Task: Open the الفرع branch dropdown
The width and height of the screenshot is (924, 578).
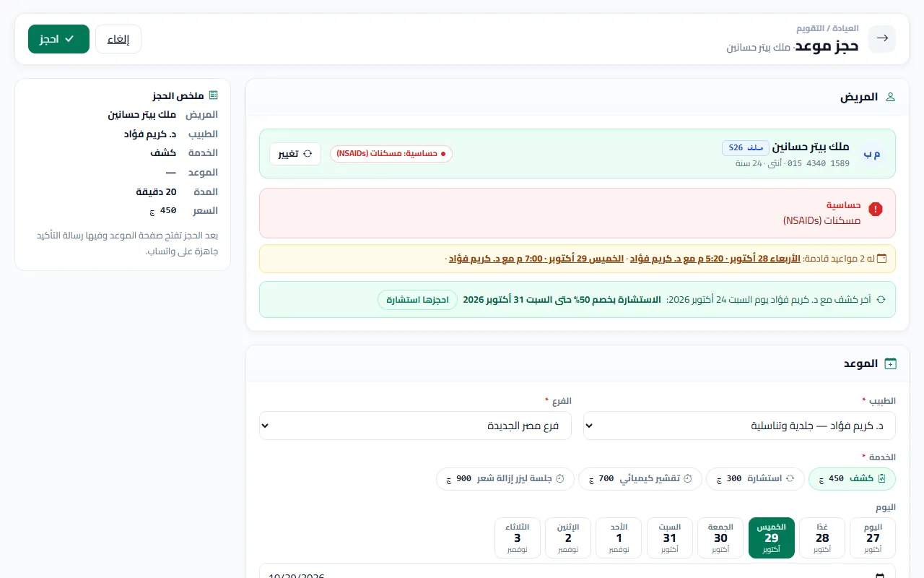Action: [x=415, y=426]
